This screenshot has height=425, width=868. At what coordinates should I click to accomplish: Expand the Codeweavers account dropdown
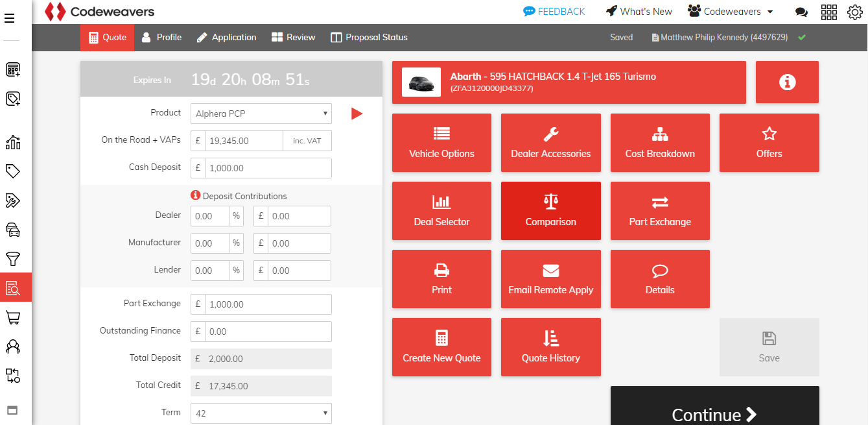731,12
